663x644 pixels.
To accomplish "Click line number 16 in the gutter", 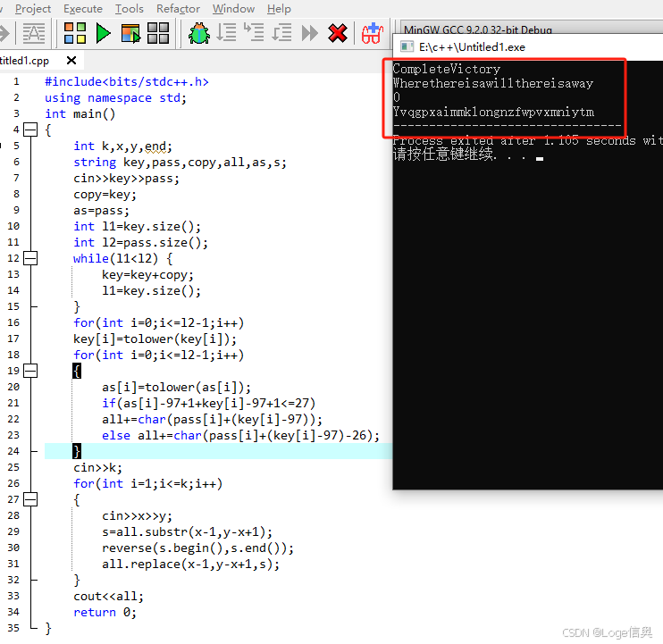I will tap(13, 322).
